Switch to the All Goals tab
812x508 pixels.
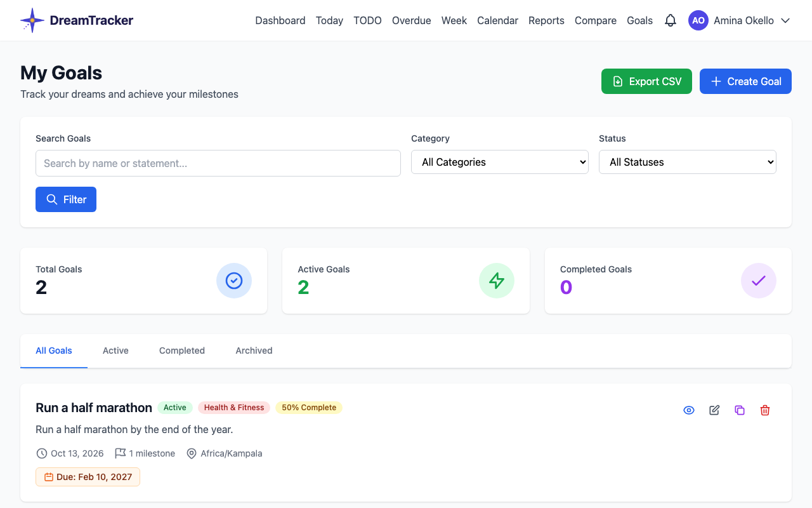click(54, 351)
